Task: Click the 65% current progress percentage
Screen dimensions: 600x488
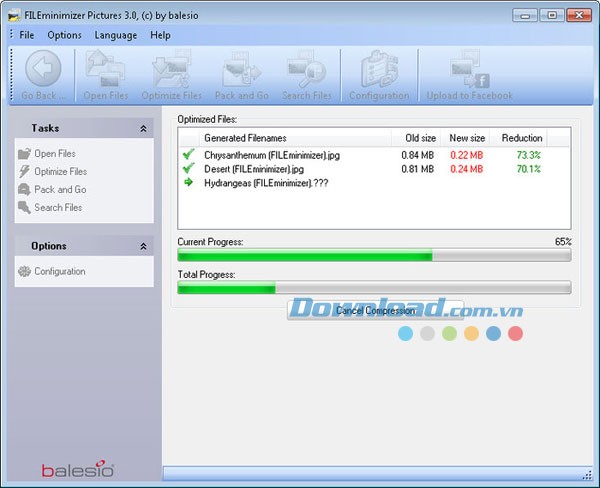Action: [x=563, y=242]
